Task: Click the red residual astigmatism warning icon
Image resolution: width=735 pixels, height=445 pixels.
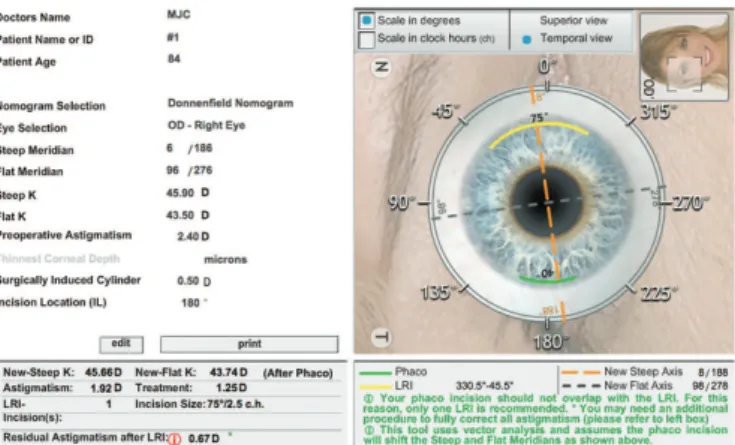Action: click(174, 438)
